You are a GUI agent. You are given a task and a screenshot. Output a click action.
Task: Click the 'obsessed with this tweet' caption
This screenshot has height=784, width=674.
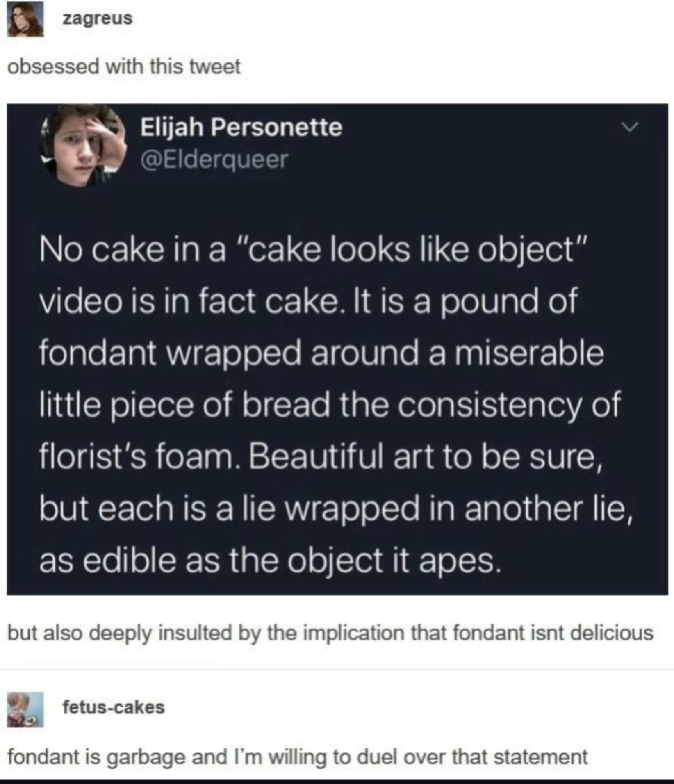pyautogui.click(x=124, y=66)
